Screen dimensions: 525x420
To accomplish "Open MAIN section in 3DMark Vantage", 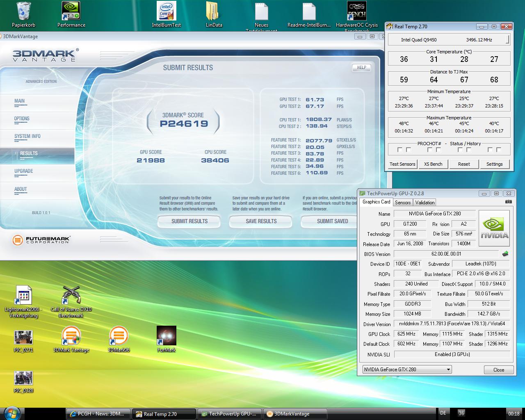I will point(19,101).
